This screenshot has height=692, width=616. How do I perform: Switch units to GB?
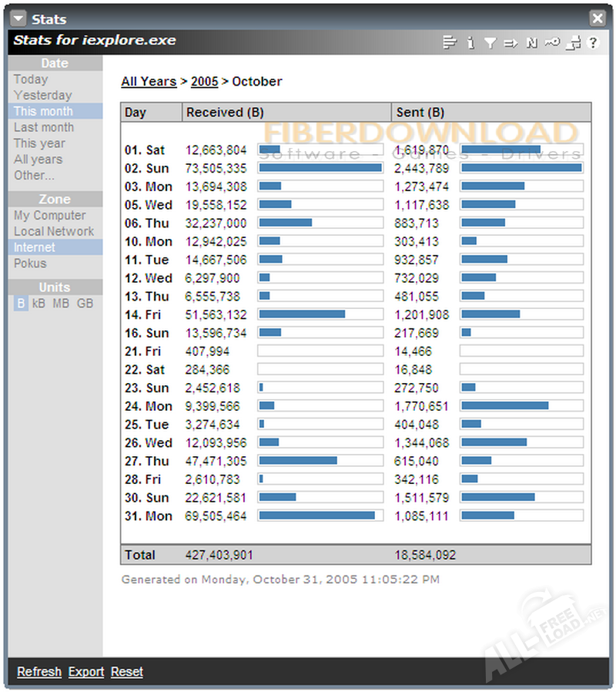point(85,304)
